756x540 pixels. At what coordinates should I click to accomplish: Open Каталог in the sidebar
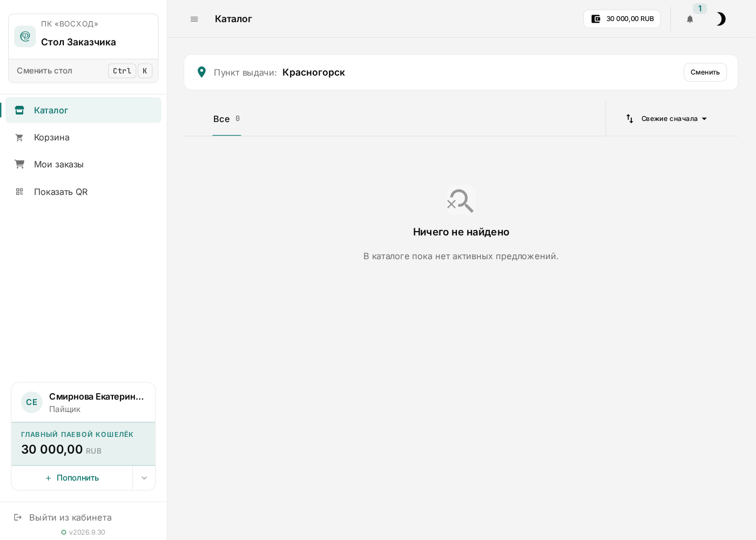pyautogui.click(x=84, y=110)
